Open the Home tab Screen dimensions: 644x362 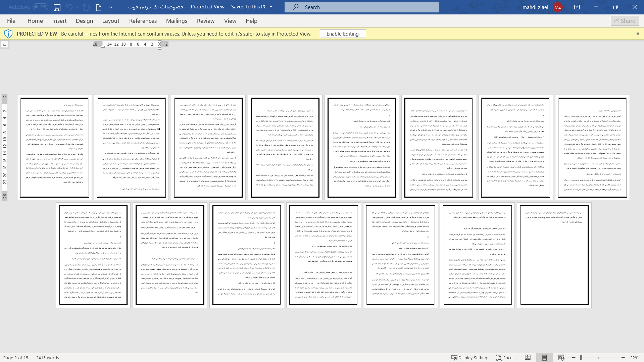click(35, 21)
